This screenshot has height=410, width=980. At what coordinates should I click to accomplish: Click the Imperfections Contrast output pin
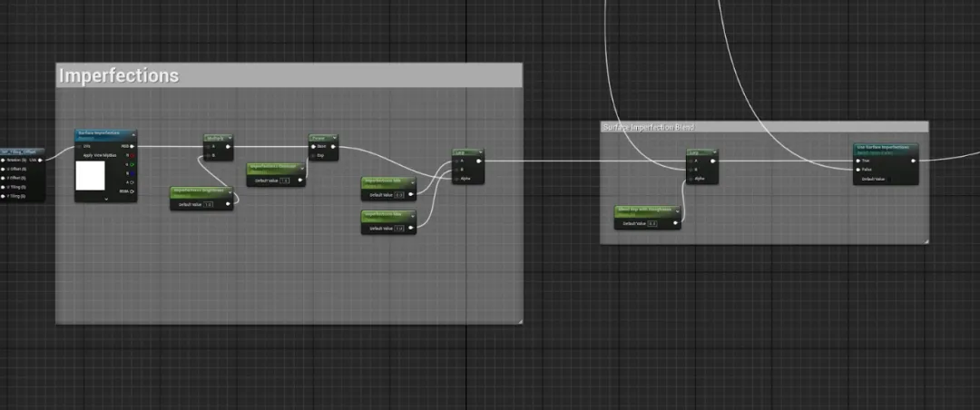(x=300, y=180)
